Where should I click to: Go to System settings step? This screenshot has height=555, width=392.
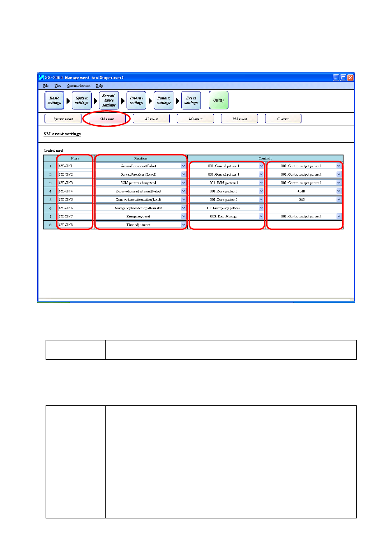click(82, 100)
